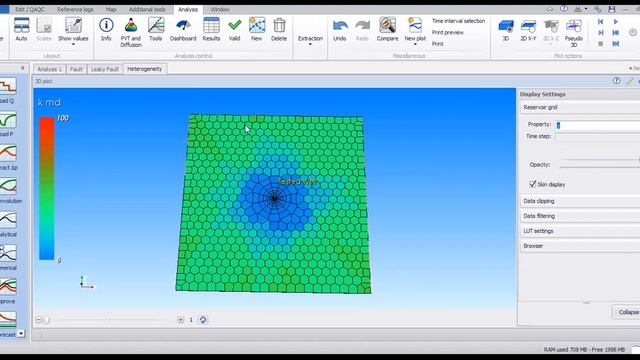Open the Edit / QAQC ribbon tab

pyautogui.click(x=30, y=9)
